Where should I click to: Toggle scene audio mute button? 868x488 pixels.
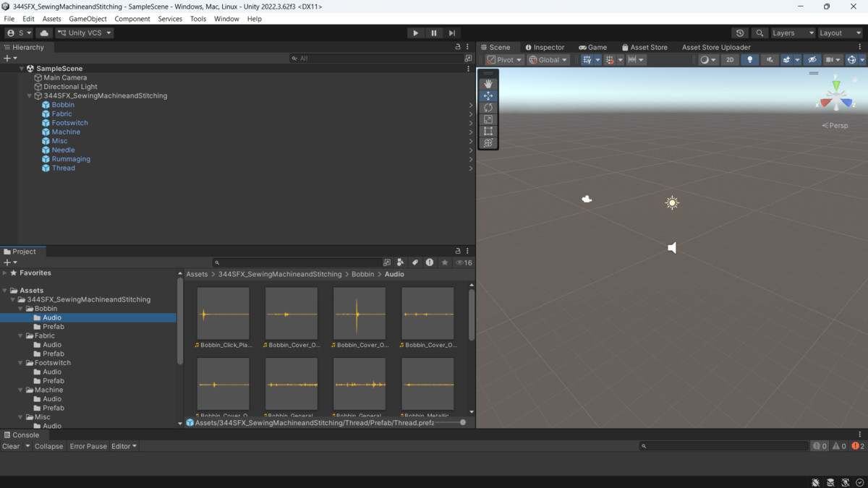(x=769, y=60)
